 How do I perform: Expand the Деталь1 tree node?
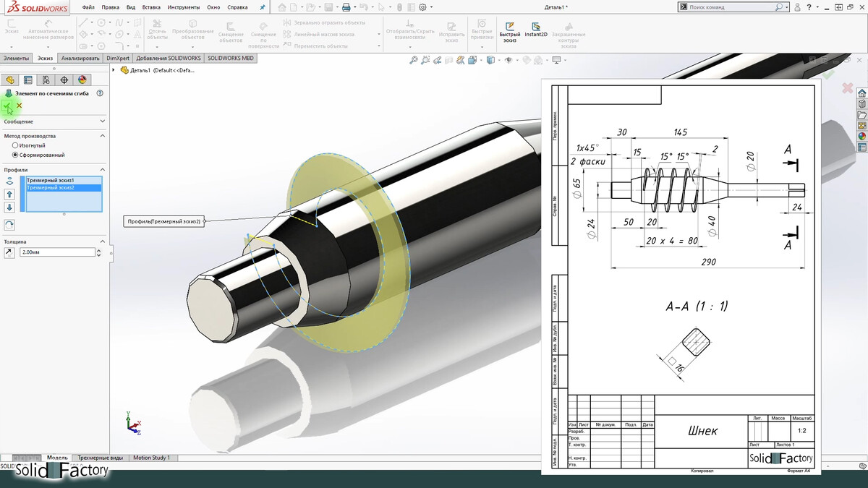pyautogui.click(x=114, y=70)
